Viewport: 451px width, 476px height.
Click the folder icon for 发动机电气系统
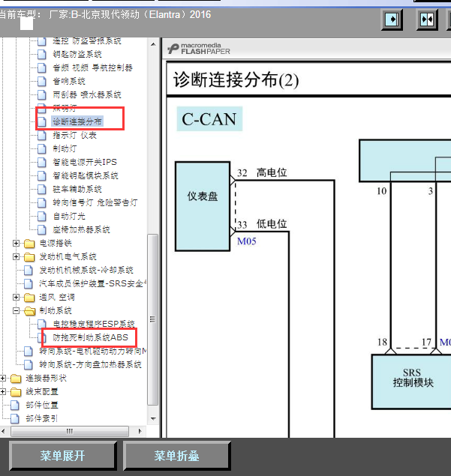[29, 257]
